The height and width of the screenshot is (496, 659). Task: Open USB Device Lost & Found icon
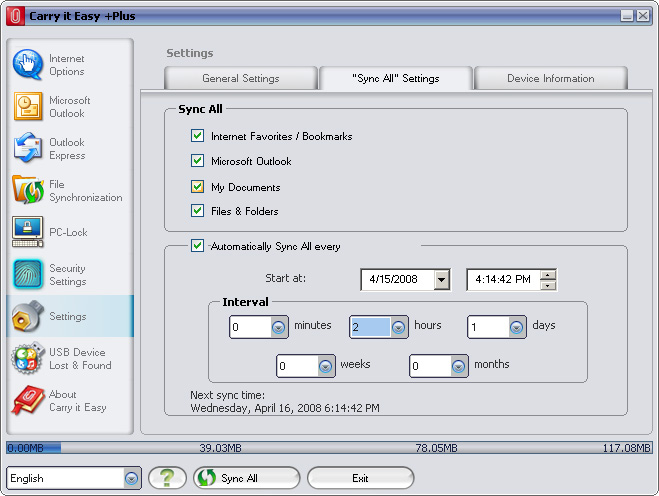[28, 358]
